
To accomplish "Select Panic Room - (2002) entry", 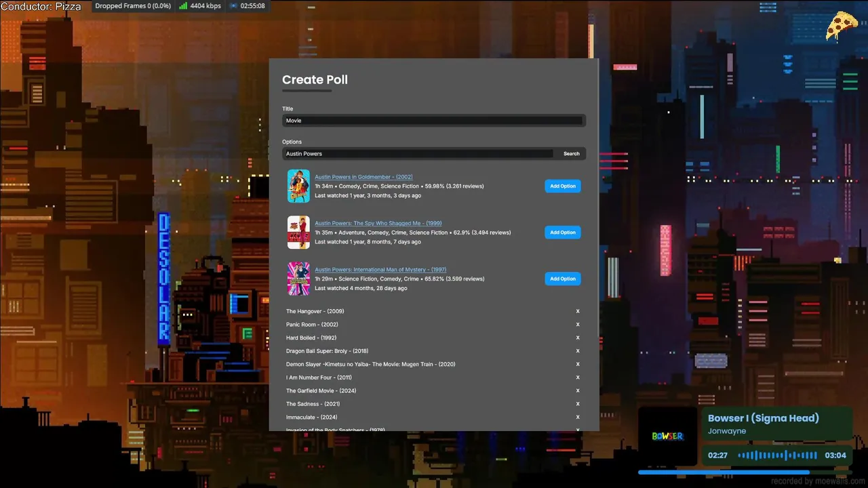I will point(312,325).
